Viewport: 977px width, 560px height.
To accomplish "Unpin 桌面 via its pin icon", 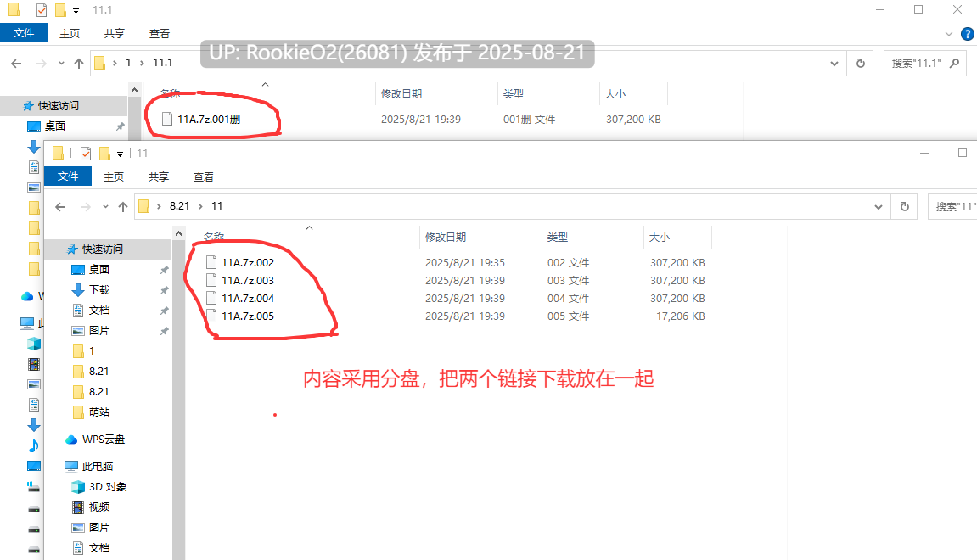I will coord(165,270).
